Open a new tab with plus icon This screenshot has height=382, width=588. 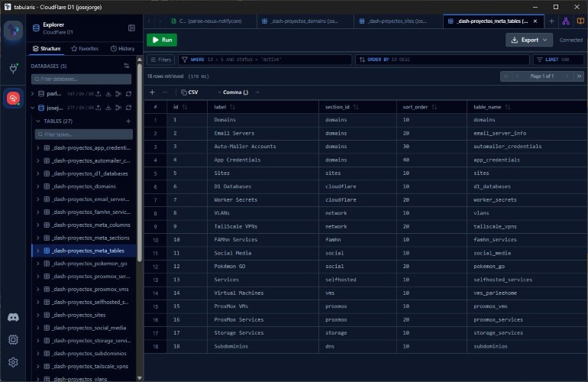551,21
